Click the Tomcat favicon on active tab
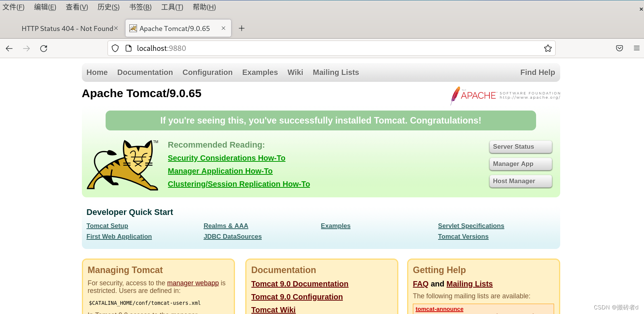Screen dimensions: 644x314 tap(133, 28)
